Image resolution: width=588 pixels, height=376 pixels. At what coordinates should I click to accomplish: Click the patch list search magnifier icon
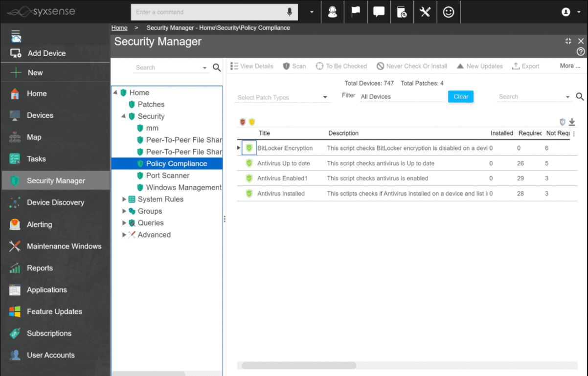[x=580, y=97]
